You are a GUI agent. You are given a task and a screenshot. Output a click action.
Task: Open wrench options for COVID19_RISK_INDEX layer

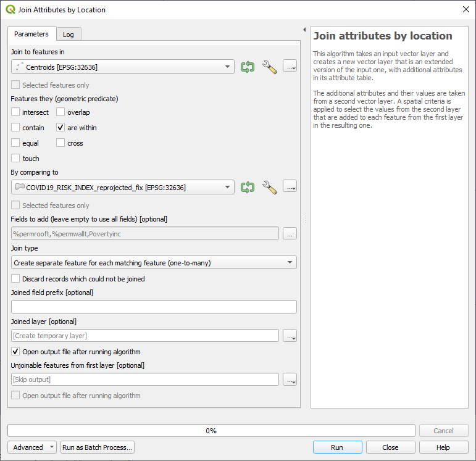(269, 187)
